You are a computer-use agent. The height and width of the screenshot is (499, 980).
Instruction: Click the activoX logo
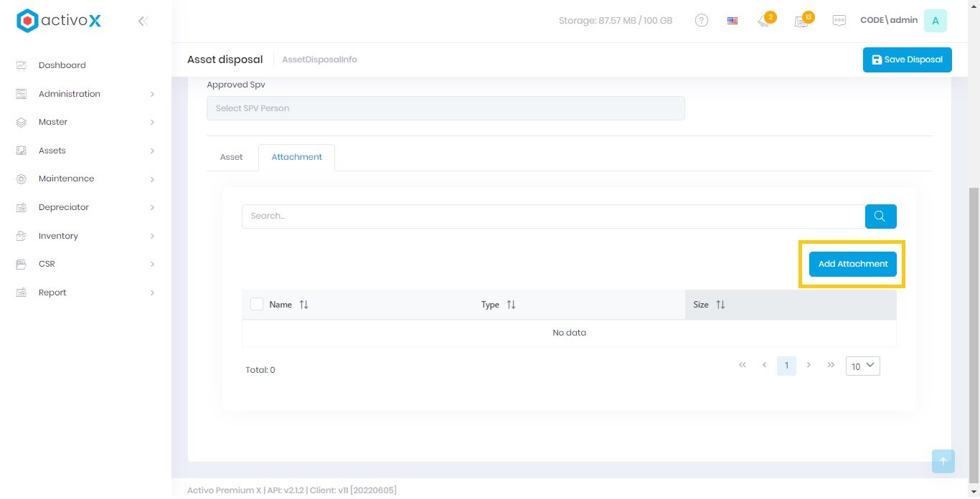(59, 21)
